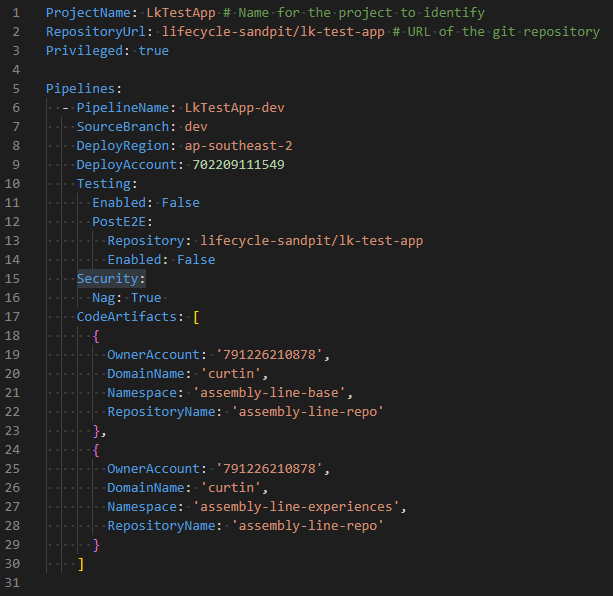Click the Pipelines key on line 5
This screenshot has height=596, width=613.
click(80, 89)
